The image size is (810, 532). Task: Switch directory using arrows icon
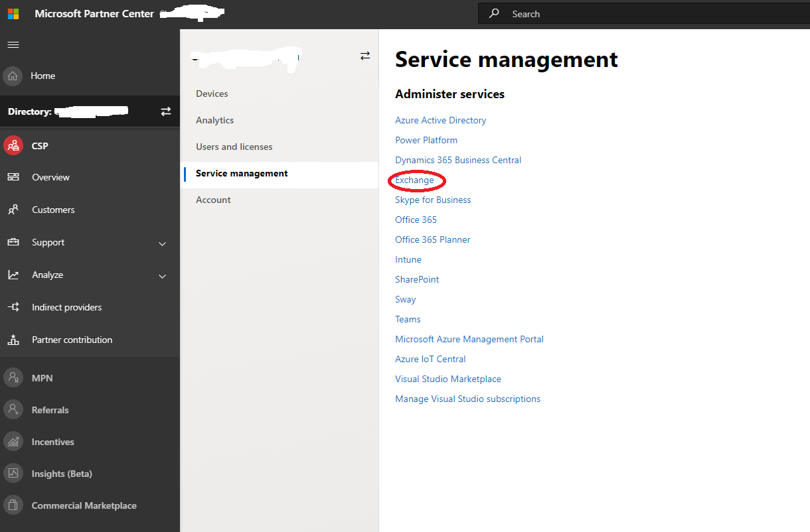pyautogui.click(x=166, y=111)
